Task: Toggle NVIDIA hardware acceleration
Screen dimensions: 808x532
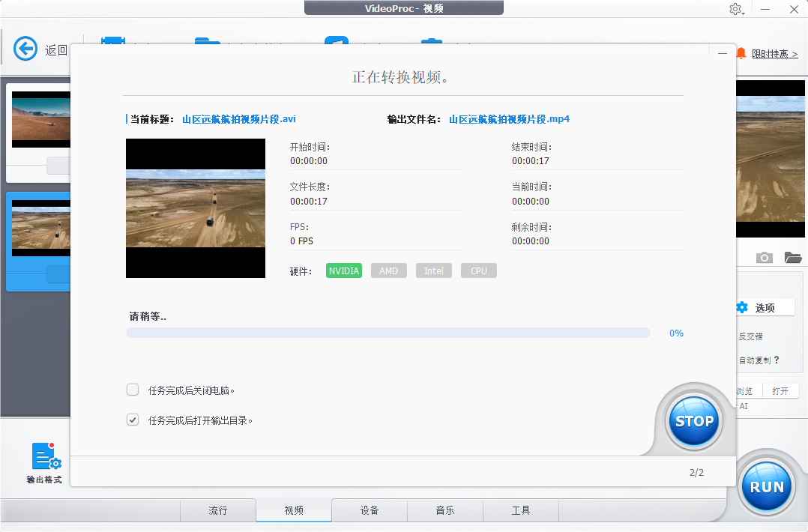Action: [343, 270]
